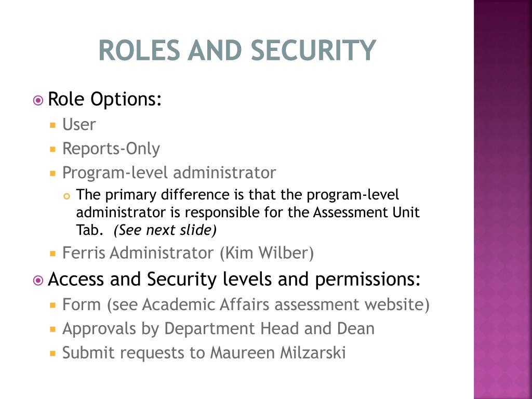
Task: Click 'Ferris Administrator (Kim Wilber)' text
Action: 188,253
